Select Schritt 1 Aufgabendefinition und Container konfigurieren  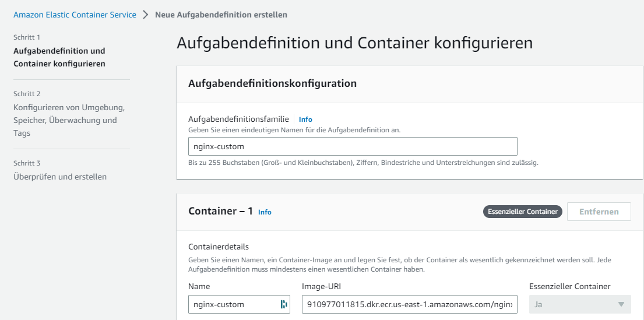coord(59,57)
